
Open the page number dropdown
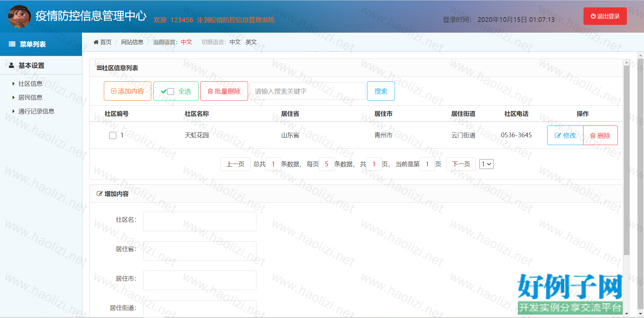tap(486, 164)
